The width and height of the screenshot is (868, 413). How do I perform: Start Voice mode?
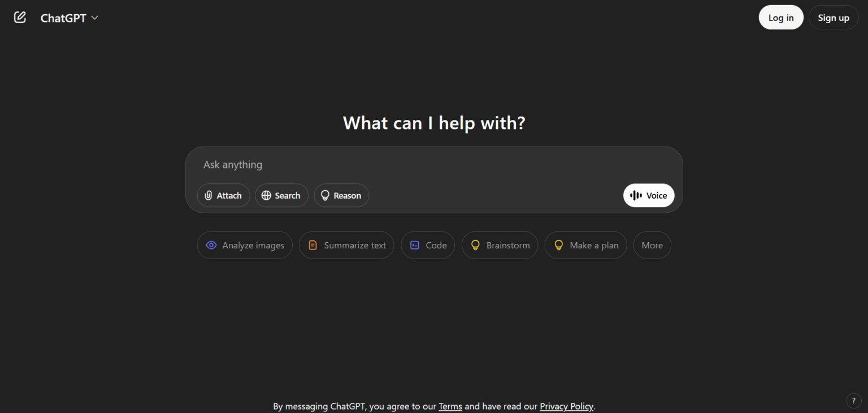pyautogui.click(x=648, y=196)
